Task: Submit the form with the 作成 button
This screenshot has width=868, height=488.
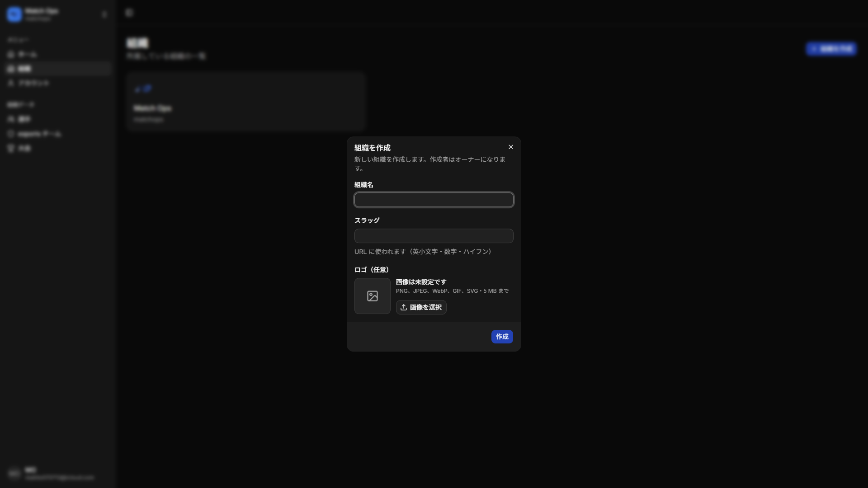Action: [x=502, y=337]
